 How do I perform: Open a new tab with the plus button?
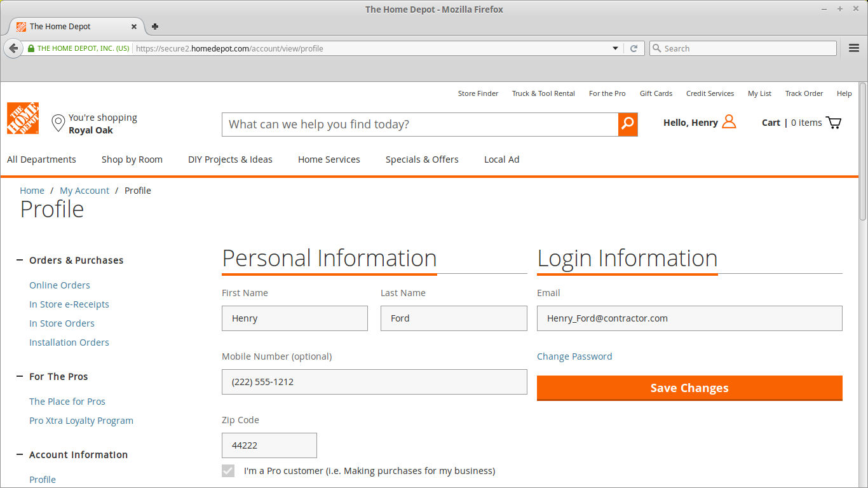pyautogui.click(x=154, y=27)
